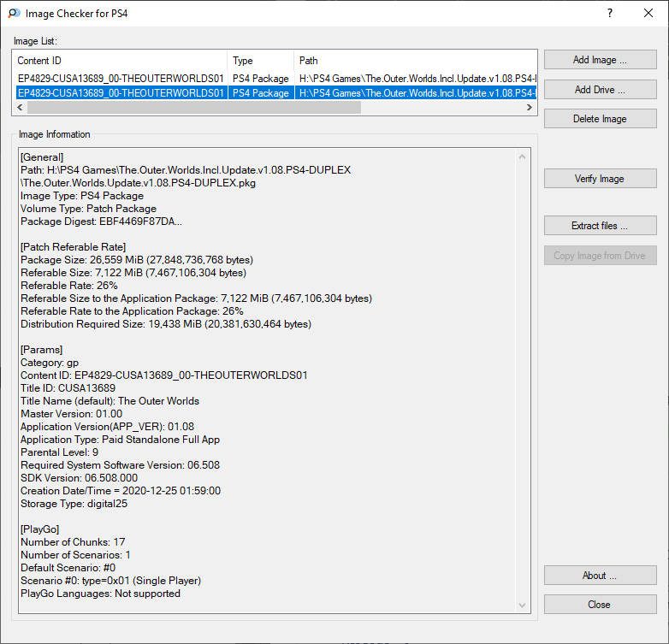
Task: Click the Image List horizontal scrollbar thumb
Action: [x=193, y=108]
